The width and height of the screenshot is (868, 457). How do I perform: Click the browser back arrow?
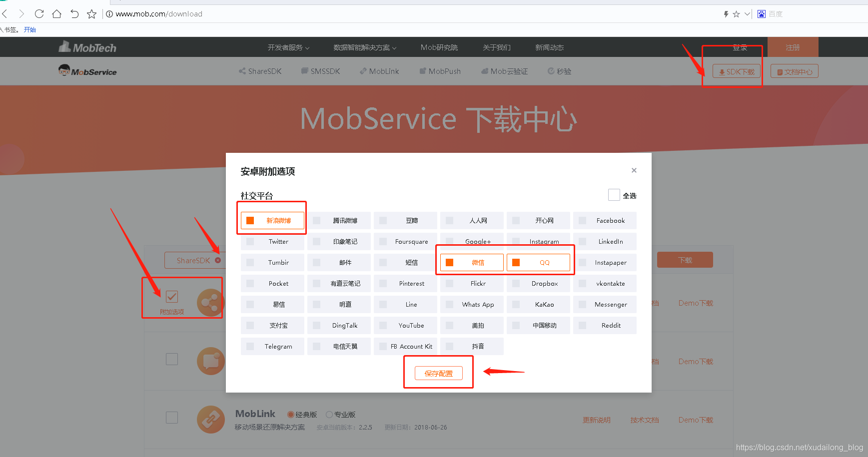pyautogui.click(x=4, y=14)
